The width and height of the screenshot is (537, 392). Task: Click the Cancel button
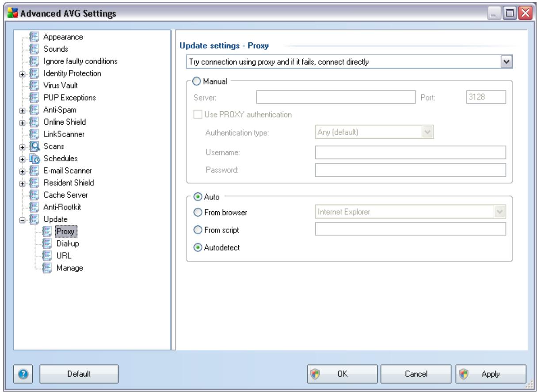tap(416, 373)
